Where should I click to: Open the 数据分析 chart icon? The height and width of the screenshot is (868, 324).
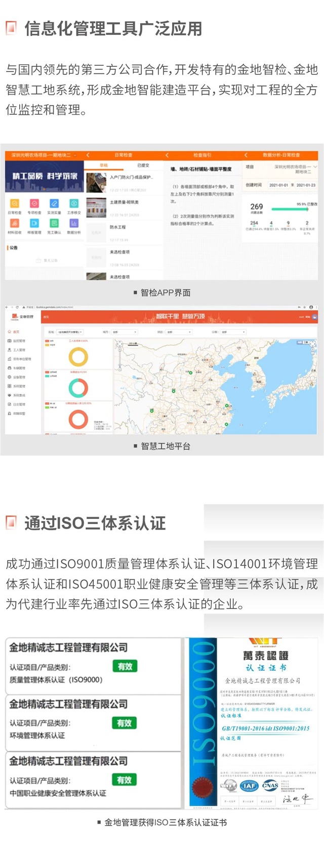coord(74,224)
